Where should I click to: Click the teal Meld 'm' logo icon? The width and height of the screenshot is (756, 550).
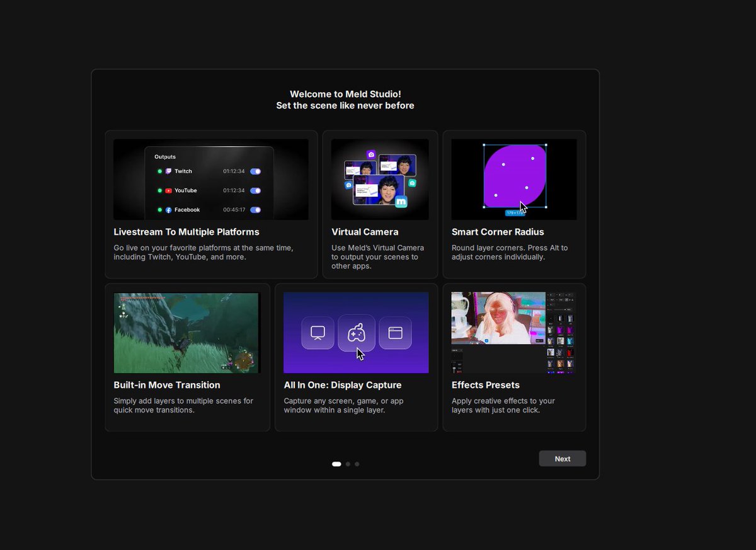click(x=401, y=202)
